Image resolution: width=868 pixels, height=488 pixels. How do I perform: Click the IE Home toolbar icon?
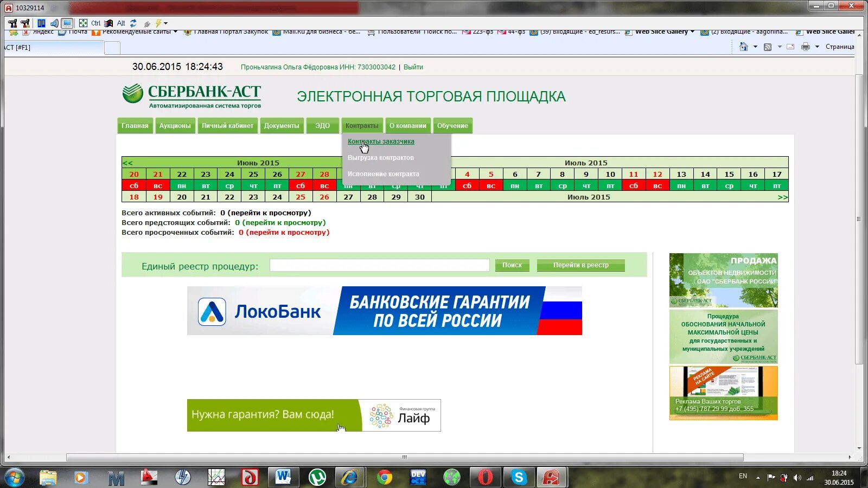(744, 47)
